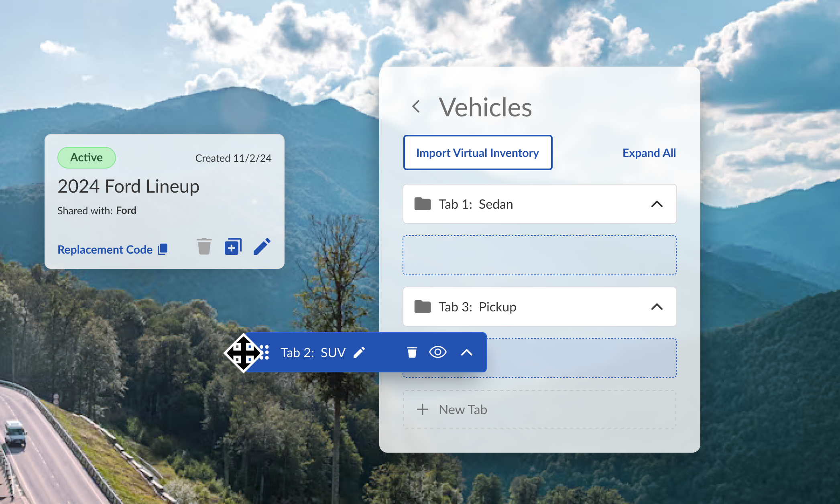
Task: Click the Vehicles panel heading
Action: 485,107
